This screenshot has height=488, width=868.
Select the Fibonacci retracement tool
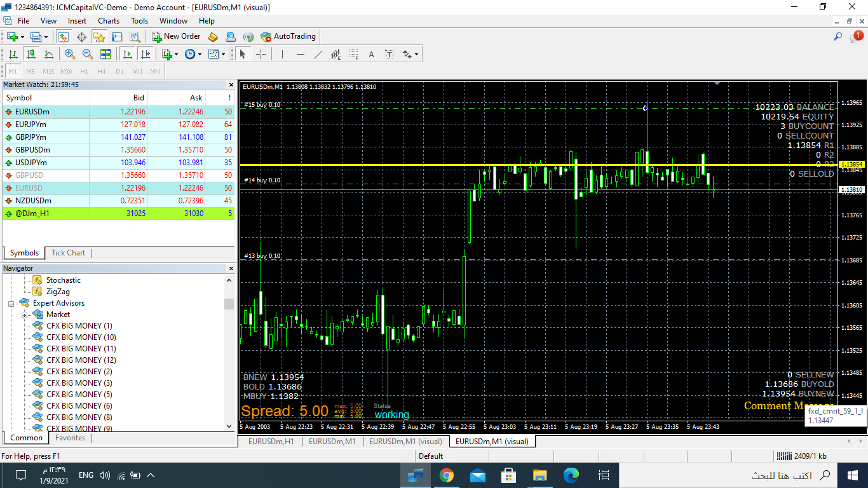click(x=354, y=54)
